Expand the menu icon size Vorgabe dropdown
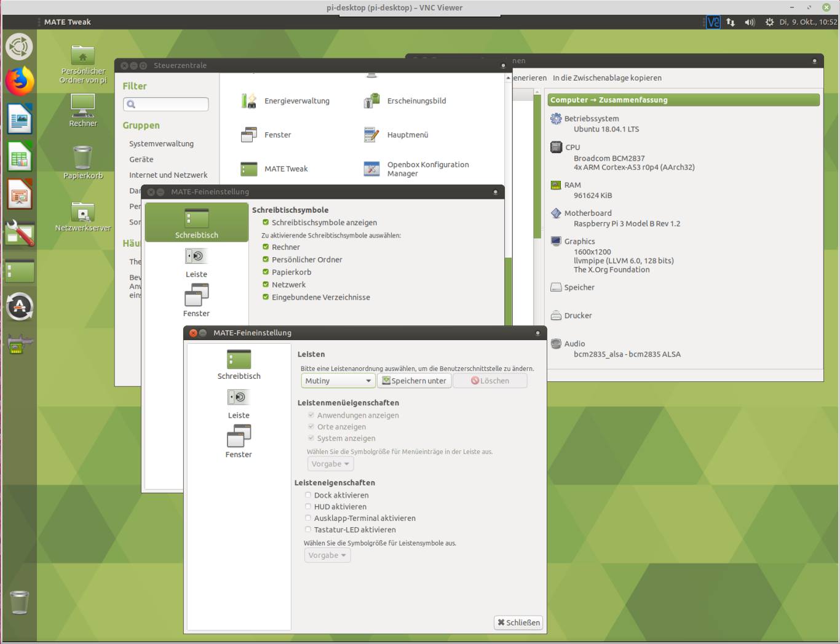The image size is (840, 644). pos(330,464)
